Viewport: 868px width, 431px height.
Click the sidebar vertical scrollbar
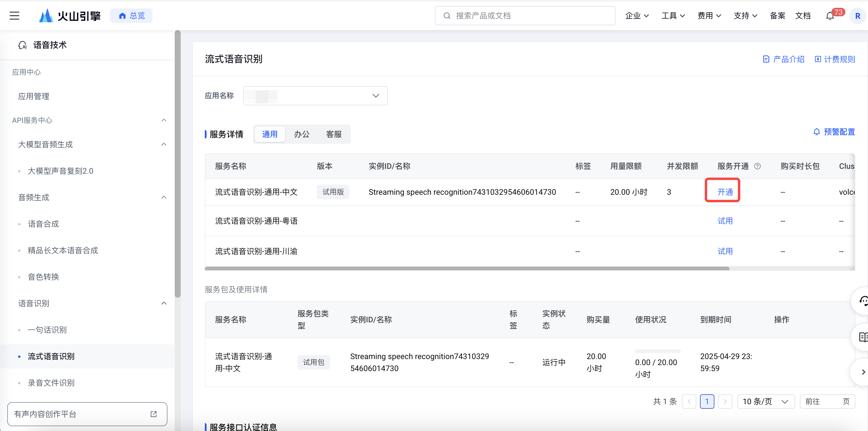click(178, 164)
